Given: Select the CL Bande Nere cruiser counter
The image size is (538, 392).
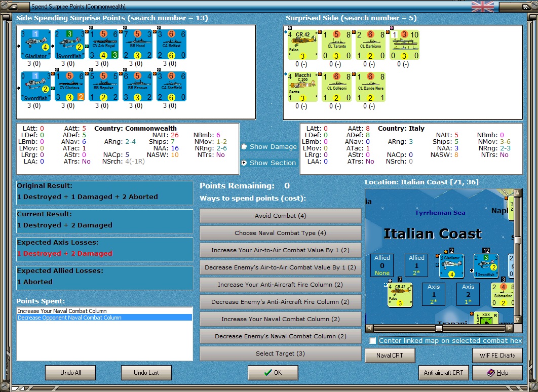Looking at the screenshot, I should click(370, 87).
